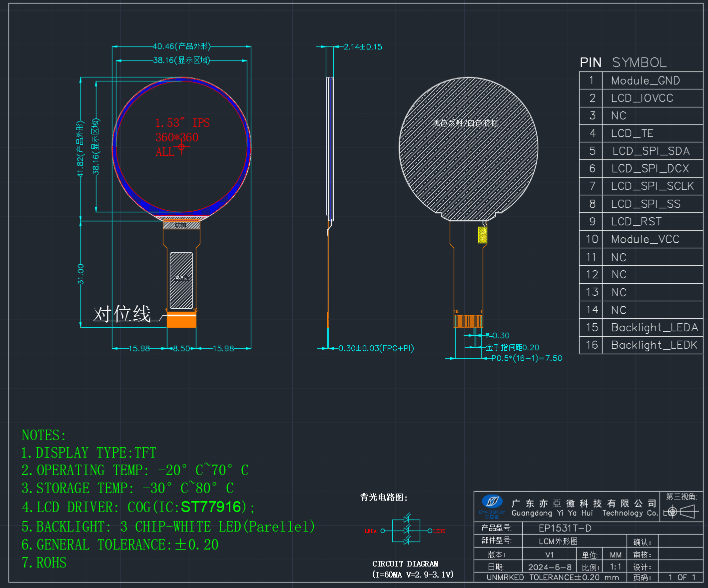
Task: Select the 'ST77916' driver IC text
Action: [211, 507]
